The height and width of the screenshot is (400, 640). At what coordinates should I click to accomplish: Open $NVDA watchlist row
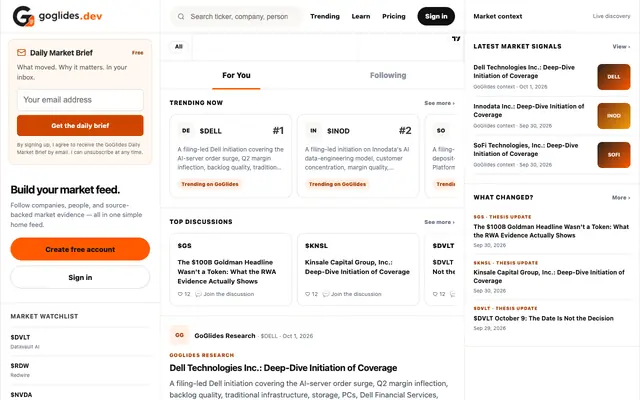click(x=80, y=394)
